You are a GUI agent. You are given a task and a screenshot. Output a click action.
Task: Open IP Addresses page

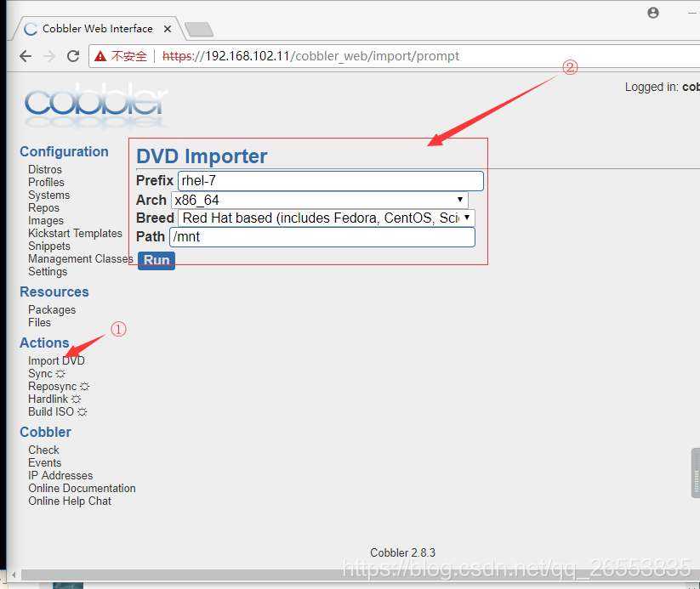60,476
